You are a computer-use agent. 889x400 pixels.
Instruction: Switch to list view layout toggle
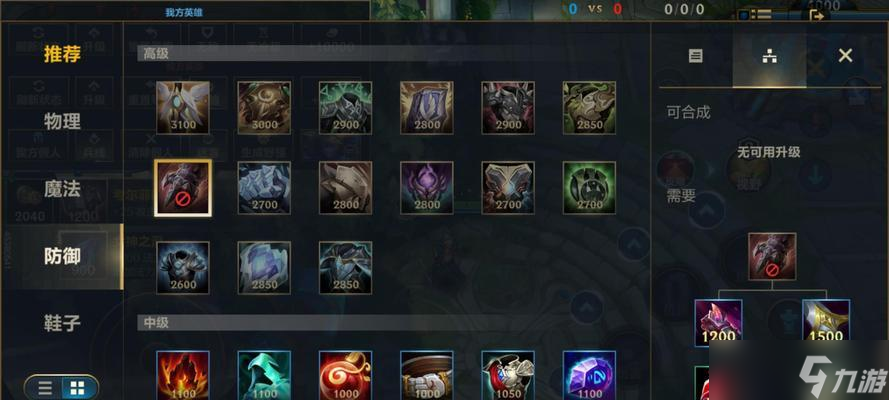tap(45, 388)
